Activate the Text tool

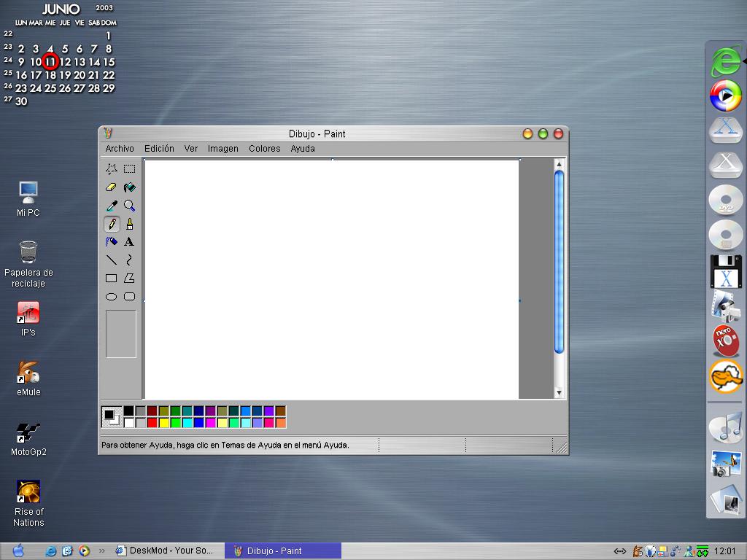click(x=129, y=242)
